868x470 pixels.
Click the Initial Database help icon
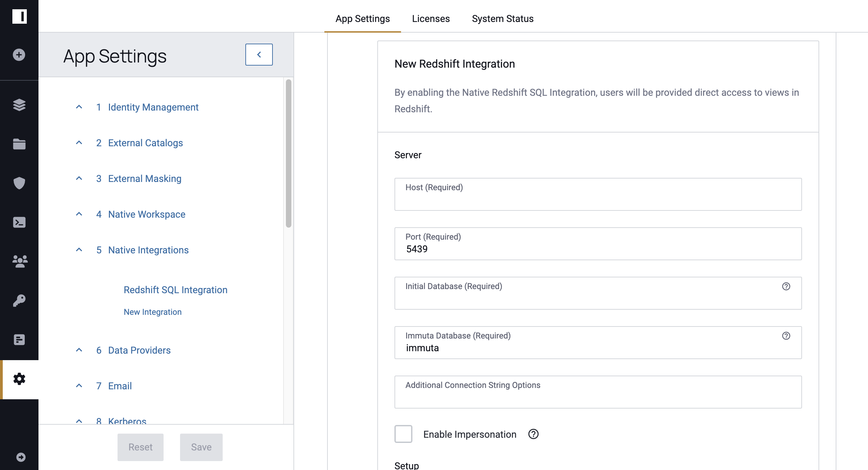coord(786,286)
